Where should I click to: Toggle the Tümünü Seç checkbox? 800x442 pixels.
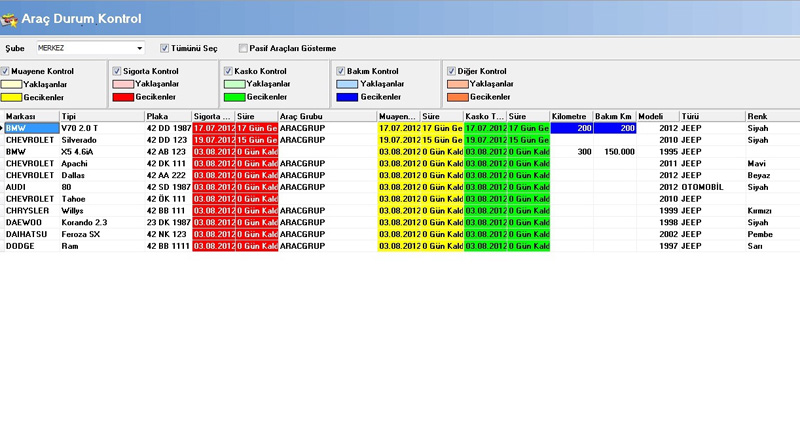[164, 48]
